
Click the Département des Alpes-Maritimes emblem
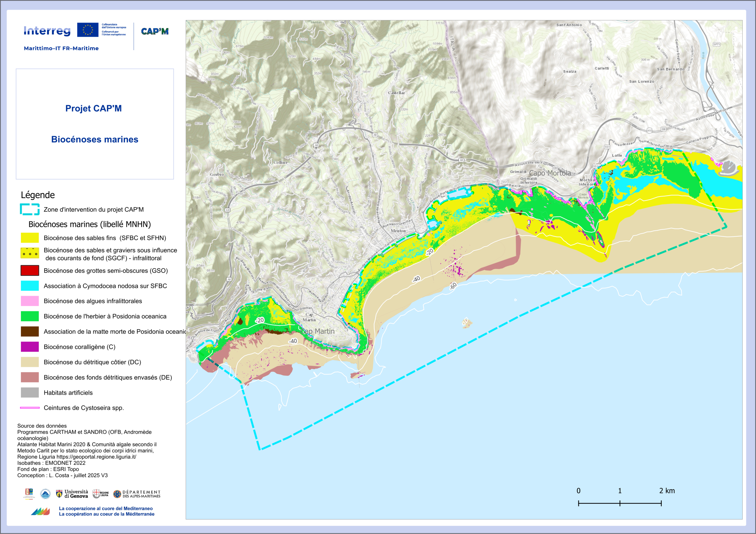117,494
